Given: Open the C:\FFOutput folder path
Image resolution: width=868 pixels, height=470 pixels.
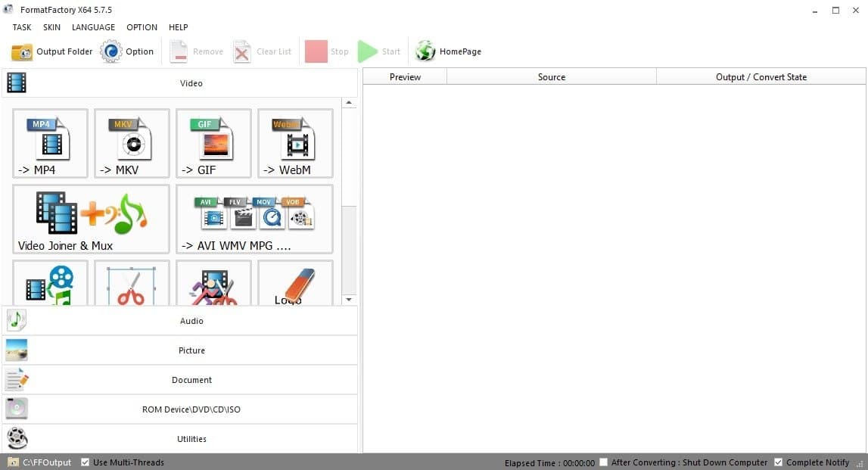Looking at the screenshot, I should [x=46, y=462].
